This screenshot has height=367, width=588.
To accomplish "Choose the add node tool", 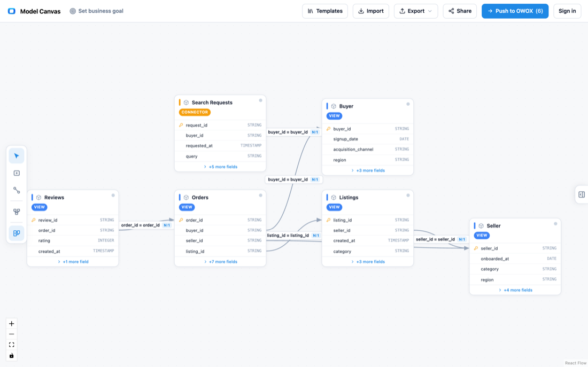I will click(17, 173).
